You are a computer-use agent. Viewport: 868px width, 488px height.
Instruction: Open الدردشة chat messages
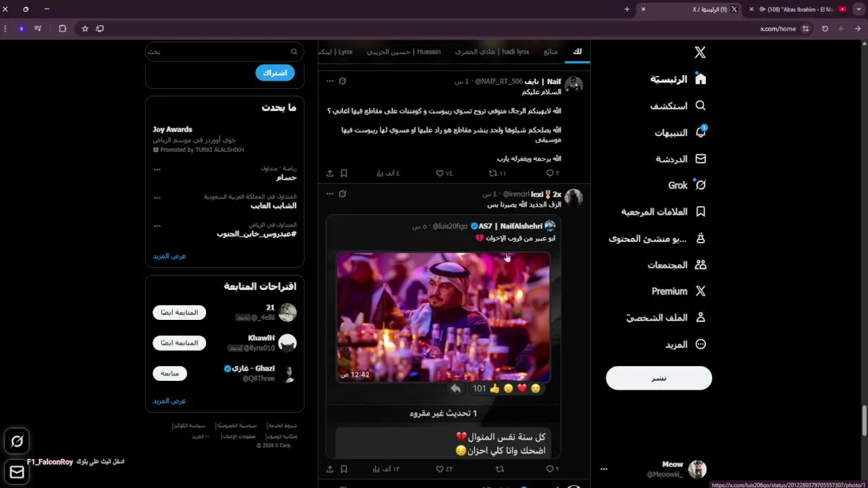[x=681, y=159]
